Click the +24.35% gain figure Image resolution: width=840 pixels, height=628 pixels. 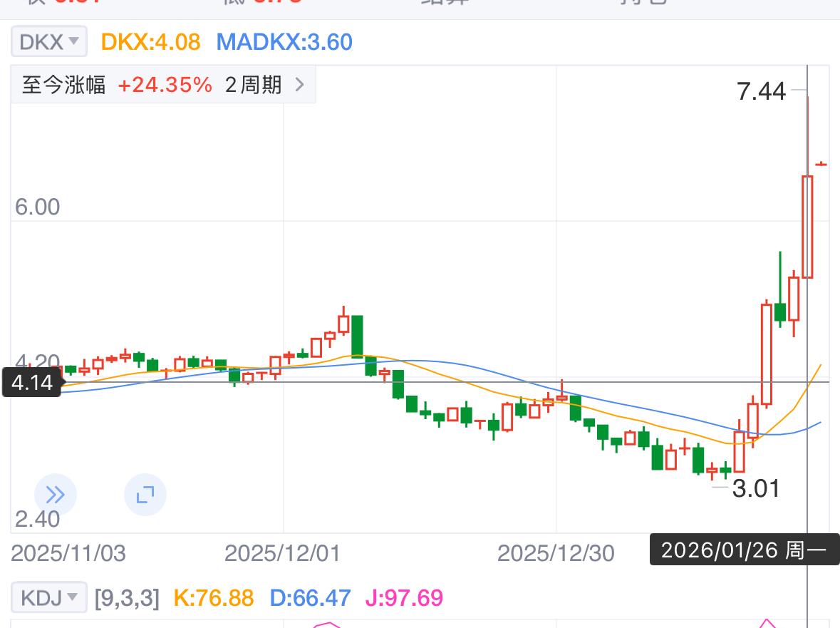click(x=165, y=85)
